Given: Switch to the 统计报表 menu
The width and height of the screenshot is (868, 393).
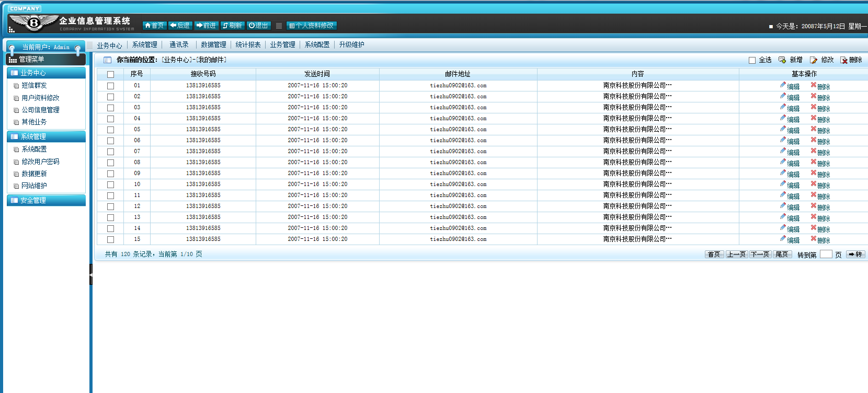Looking at the screenshot, I should tap(248, 45).
